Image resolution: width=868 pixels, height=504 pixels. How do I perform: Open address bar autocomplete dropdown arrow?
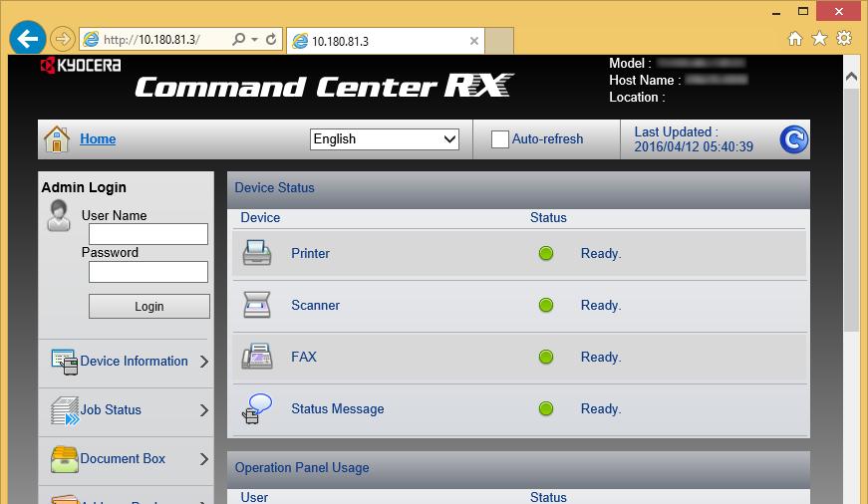pos(254,39)
